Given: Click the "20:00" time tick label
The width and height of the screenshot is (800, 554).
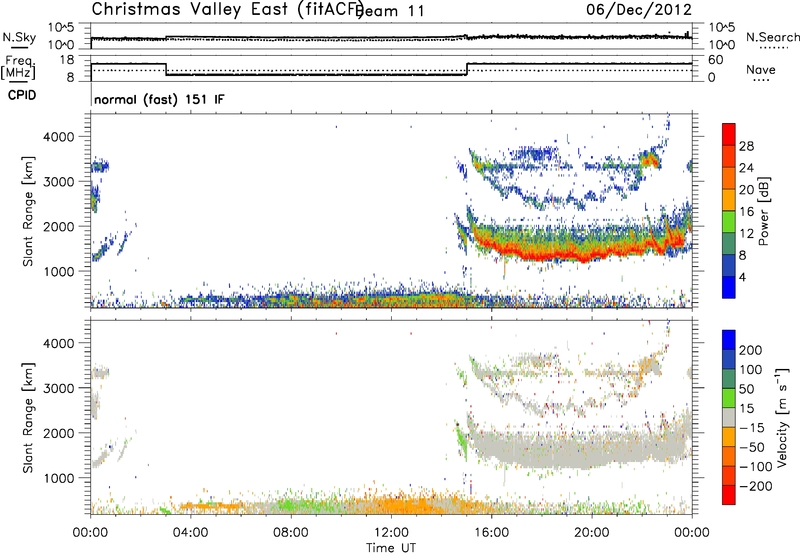Looking at the screenshot, I should (x=591, y=532).
